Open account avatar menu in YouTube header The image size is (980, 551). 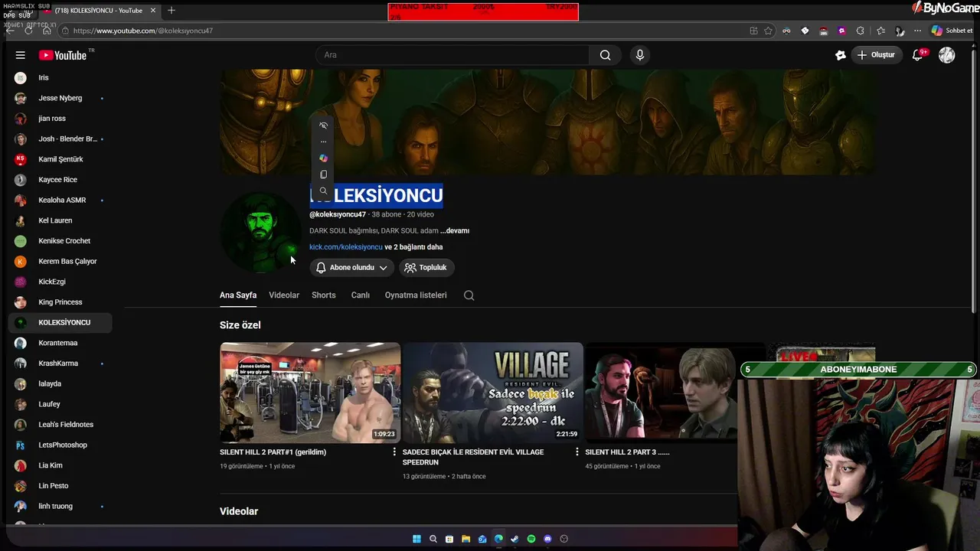click(x=947, y=55)
